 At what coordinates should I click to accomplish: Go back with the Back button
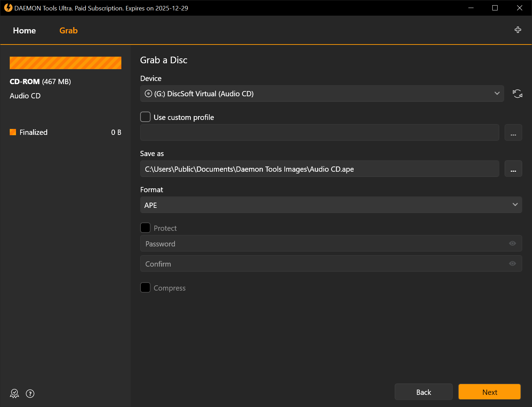click(x=423, y=392)
